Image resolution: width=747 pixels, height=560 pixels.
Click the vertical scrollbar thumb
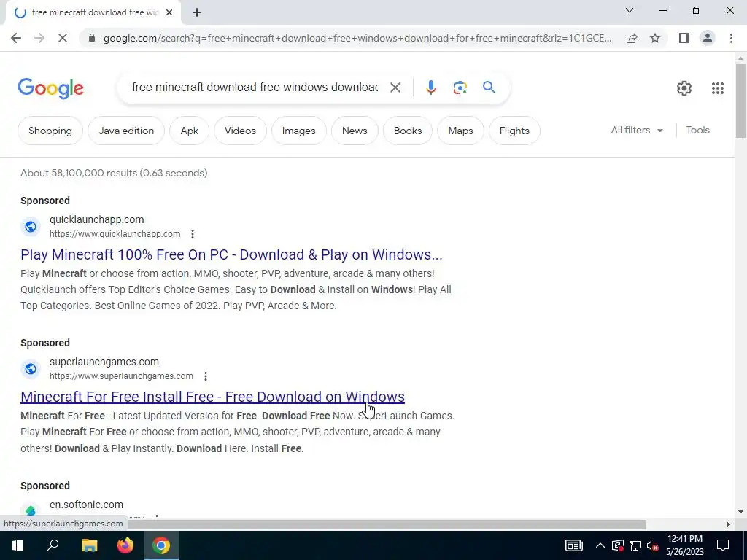tap(740, 100)
